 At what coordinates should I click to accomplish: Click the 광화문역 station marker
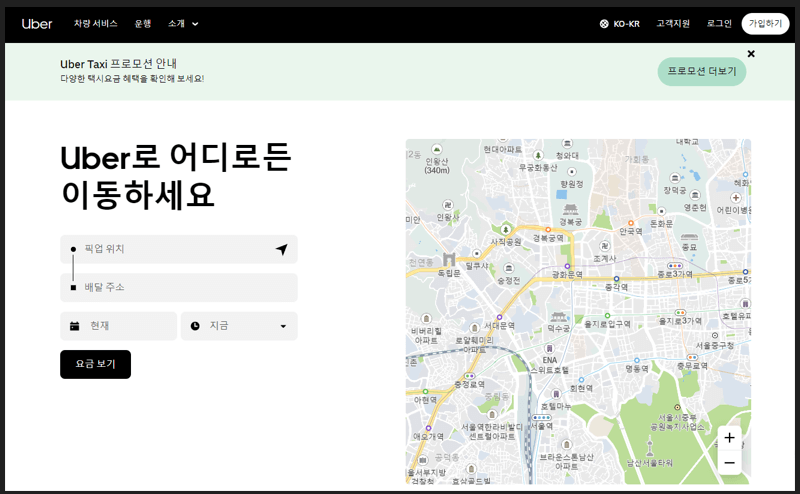click(567, 266)
